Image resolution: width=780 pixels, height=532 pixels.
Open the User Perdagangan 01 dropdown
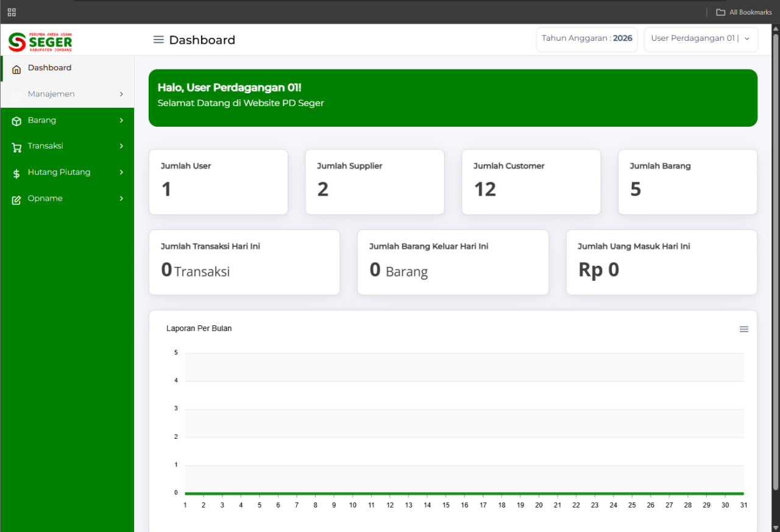click(x=701, y=39)
